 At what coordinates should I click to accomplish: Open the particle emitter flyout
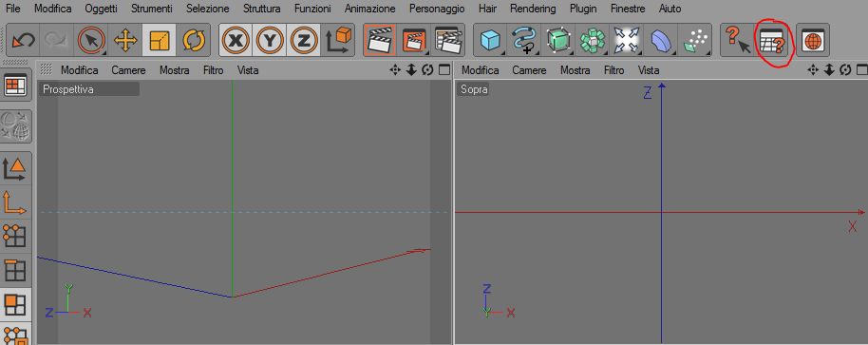pyautogui.click(x=695, y=40)
